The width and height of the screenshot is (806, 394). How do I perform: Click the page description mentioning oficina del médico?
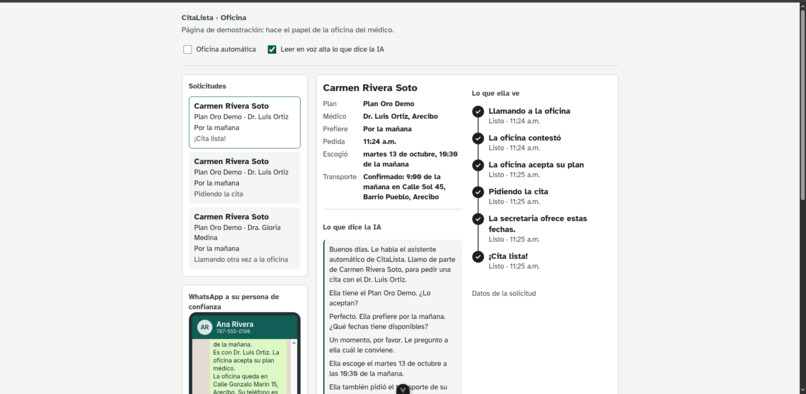click(x=288, y=30)
